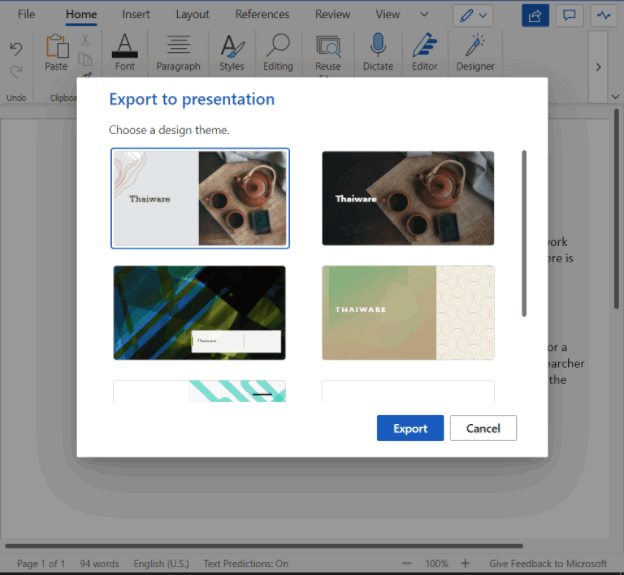Switch to the Review tab
The width and height of the screenshot is (624, 575).
(x=332, y=14)
